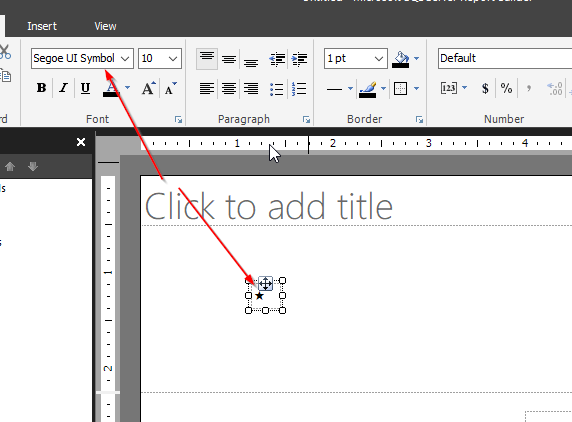Apply numbered list formatting
The height and width of the screenshot is (422, 572).
point(299,89)
